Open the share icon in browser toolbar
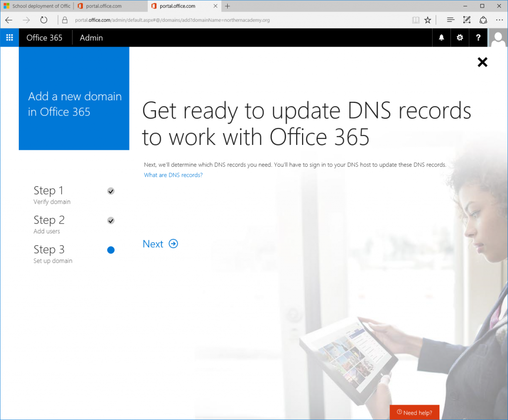508x420 pixels. click(x=483, y=20)
